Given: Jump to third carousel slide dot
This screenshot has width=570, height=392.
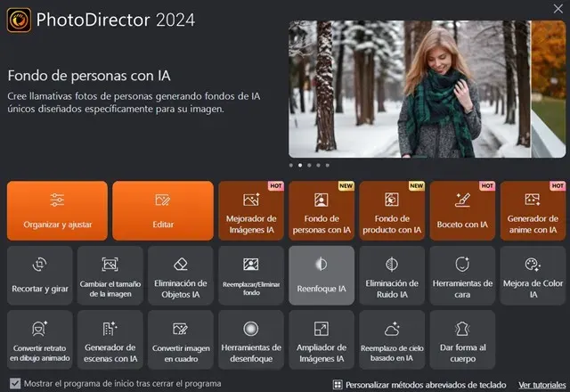Looking at the screenshot, I should coord(309,165).
